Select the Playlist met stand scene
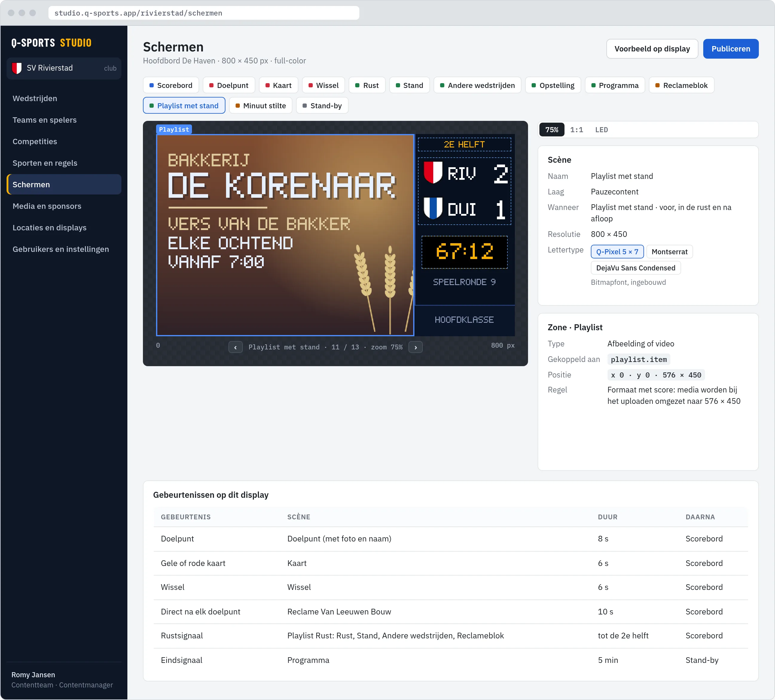Image resolution: width=775 pixels, height=700 pixels. tap(184, 106)
